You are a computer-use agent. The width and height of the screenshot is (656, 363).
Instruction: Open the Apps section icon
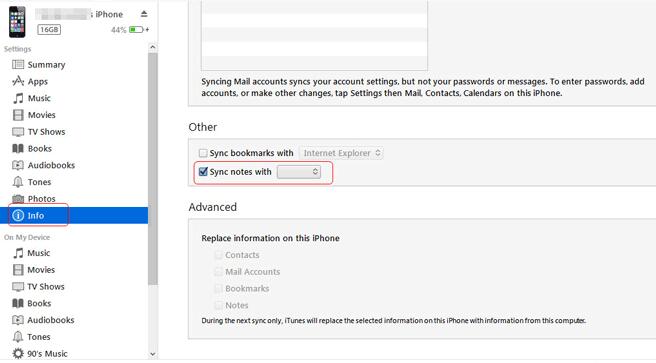coord(18,81)
